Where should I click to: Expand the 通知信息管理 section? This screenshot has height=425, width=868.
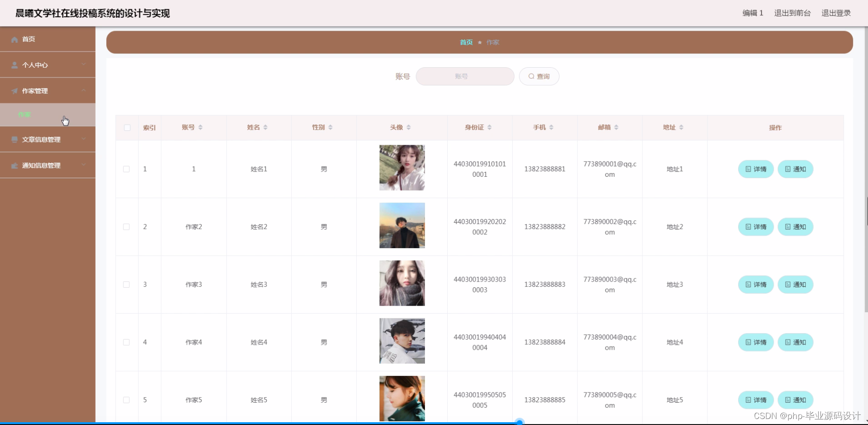[84, 165]
